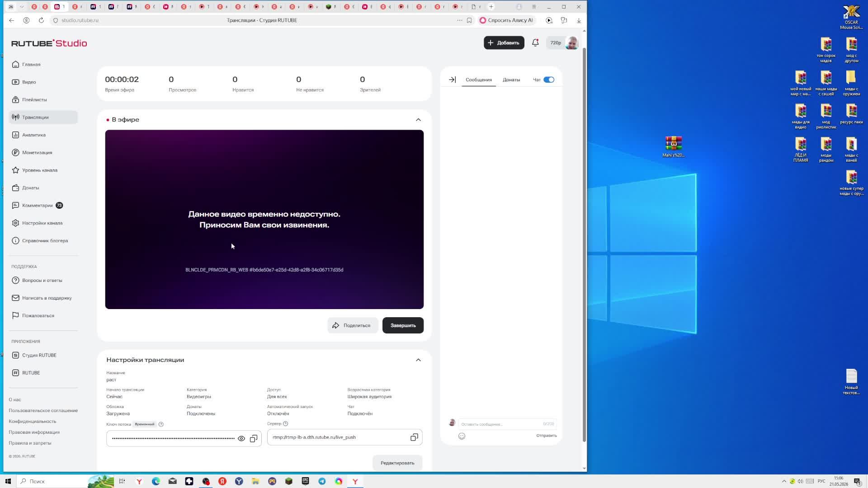Show hidden system tray icons
This screenshot has height=488, width=868.
click(784, 481)
